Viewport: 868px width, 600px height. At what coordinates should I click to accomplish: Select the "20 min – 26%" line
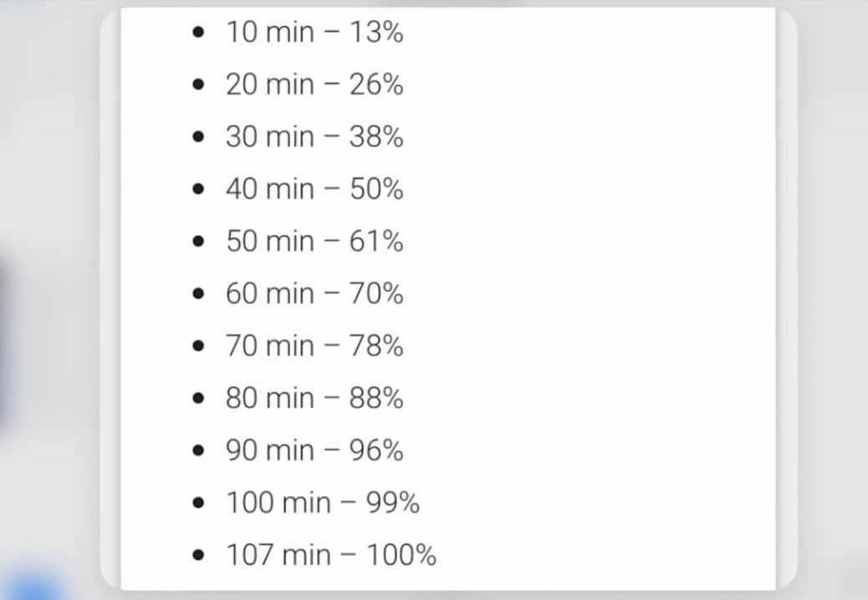(314, 85)
